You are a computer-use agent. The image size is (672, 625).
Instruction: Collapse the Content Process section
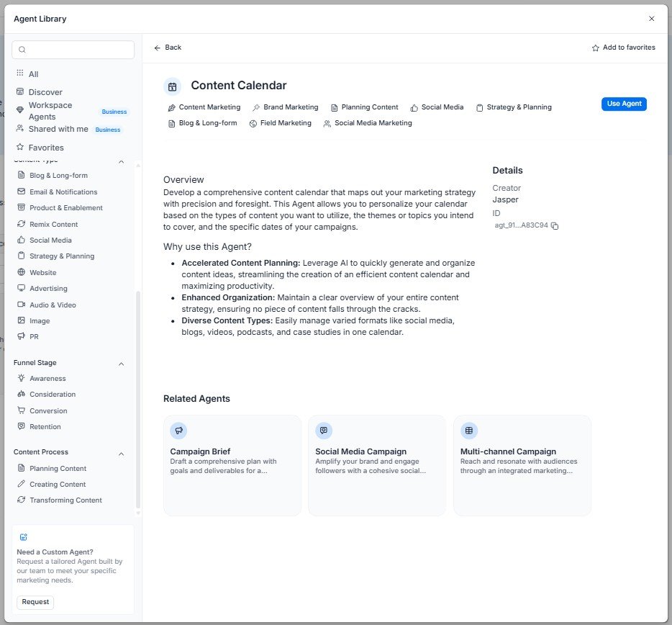122,454
